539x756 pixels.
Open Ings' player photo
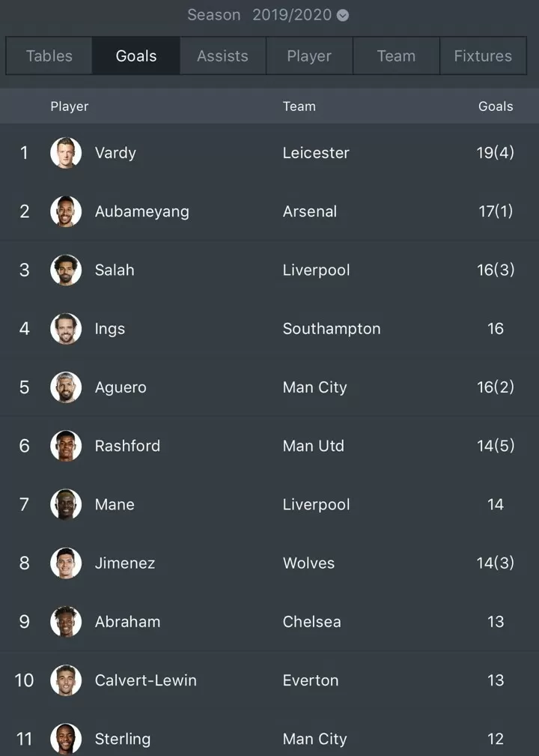66,328
